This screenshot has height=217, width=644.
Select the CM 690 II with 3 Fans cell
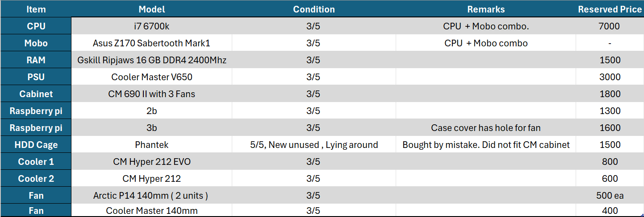click(152, 94)
